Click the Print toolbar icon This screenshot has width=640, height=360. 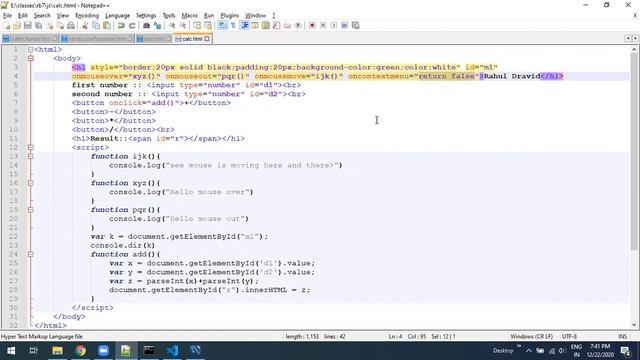71,25
